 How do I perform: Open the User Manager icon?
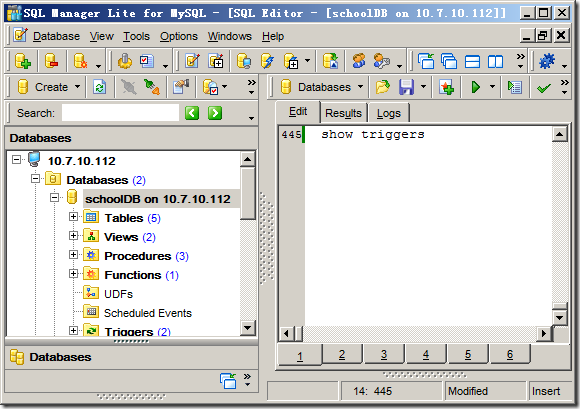click(x=358, y=61)
